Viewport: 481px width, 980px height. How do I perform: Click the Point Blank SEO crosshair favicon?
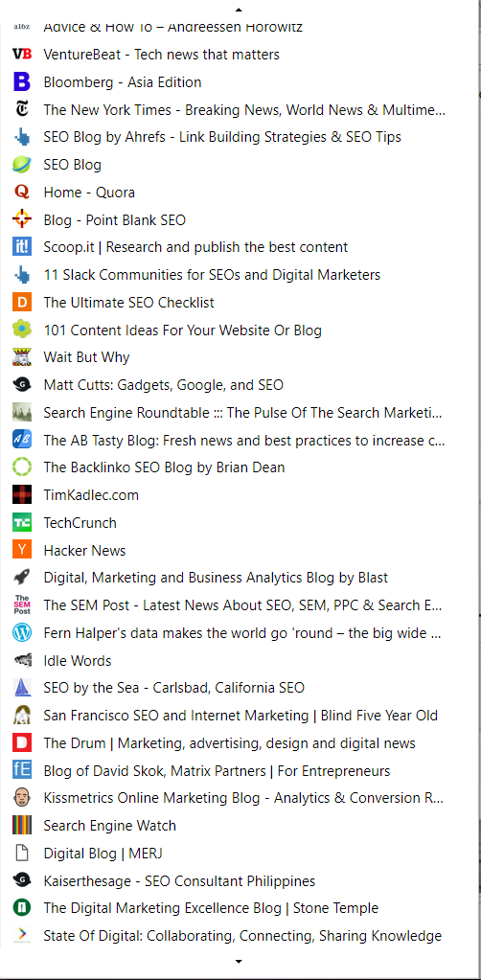[x=22, y=219]
